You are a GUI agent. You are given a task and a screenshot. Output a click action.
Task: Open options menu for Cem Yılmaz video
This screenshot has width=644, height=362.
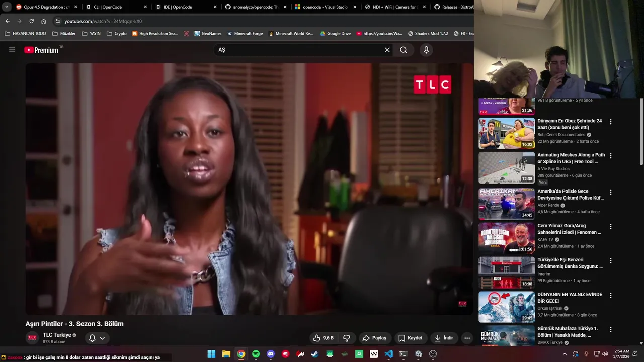tap(611, 226)
